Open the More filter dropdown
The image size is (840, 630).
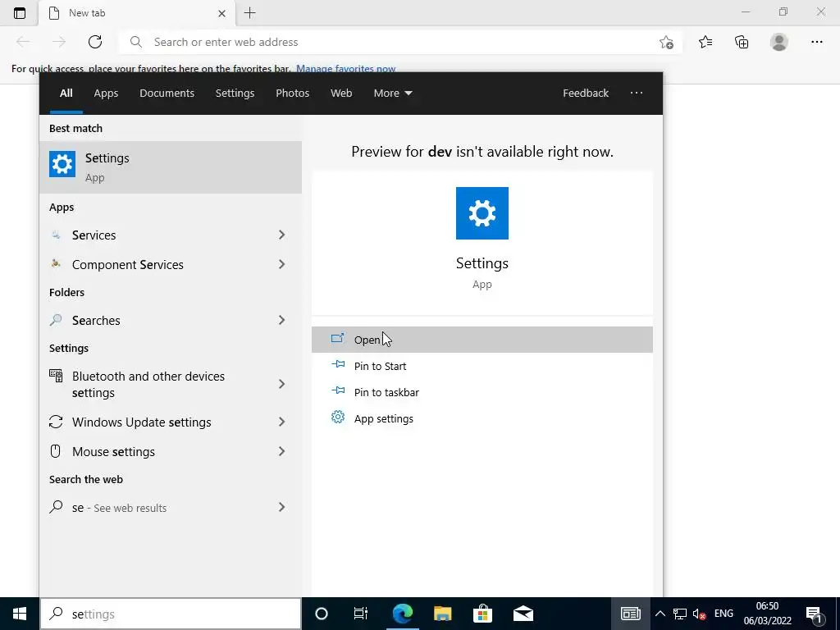point(393,94)
